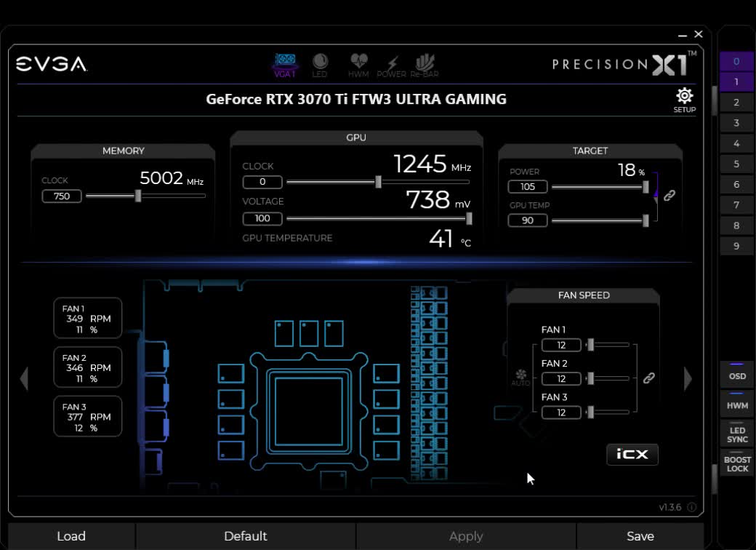Click the memory clock value field

coord(62,196)
